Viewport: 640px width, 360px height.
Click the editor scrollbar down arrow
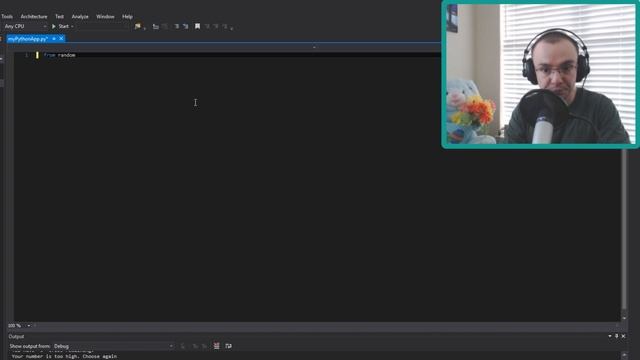point(624,318)
